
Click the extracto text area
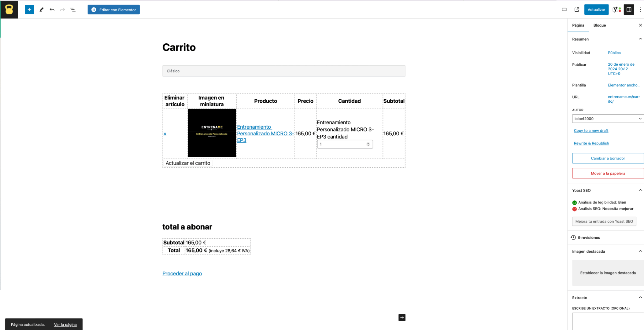(x=608, y=321)
